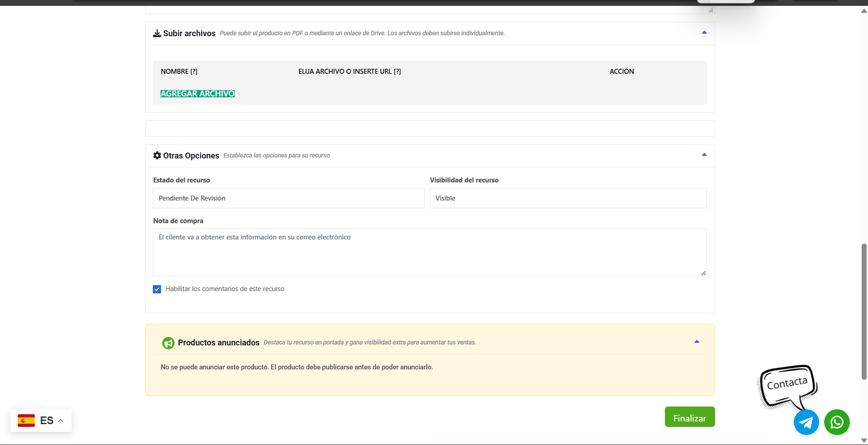Expand the ES language selector chevron
868x445 pixels.
point(61,421)
